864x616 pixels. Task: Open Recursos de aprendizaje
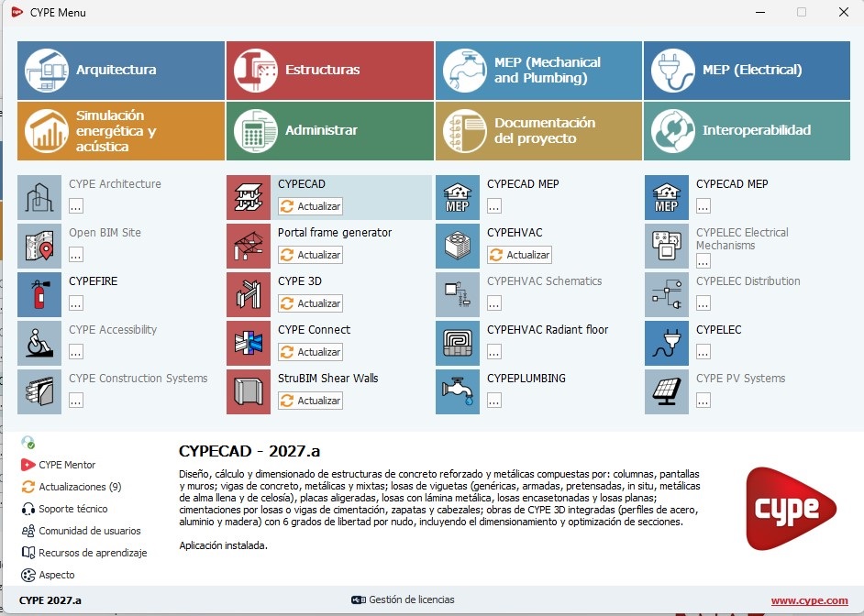[x=84, y=553]
